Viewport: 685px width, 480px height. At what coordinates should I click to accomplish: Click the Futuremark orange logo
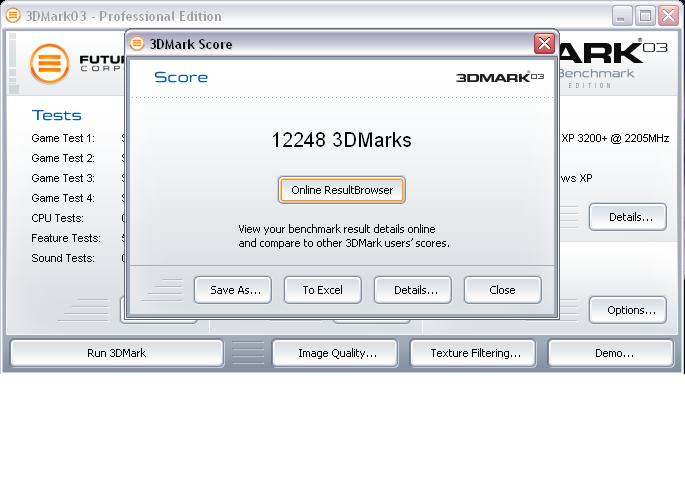click(50, 64)
